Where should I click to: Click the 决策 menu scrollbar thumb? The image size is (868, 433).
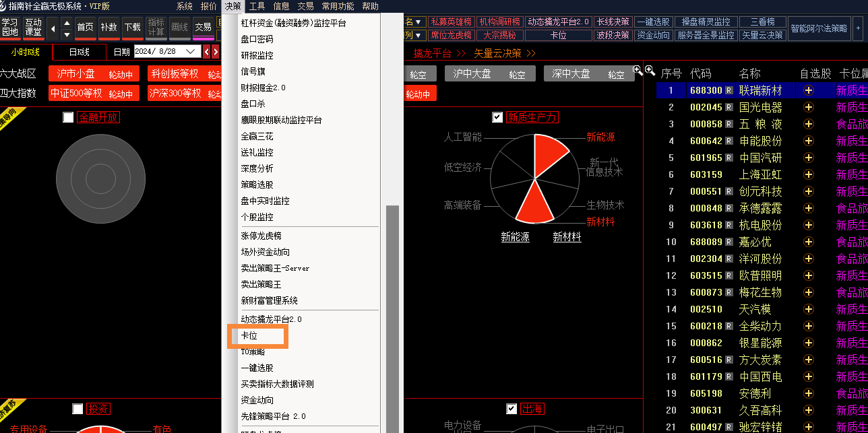pyautogui.click(x=392, y=317)
